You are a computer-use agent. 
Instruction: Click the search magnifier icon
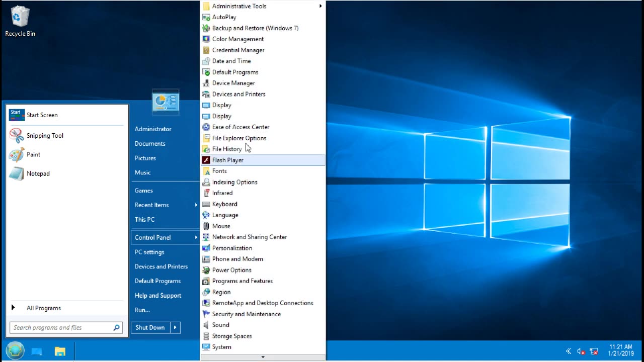[x=117, y=327]
